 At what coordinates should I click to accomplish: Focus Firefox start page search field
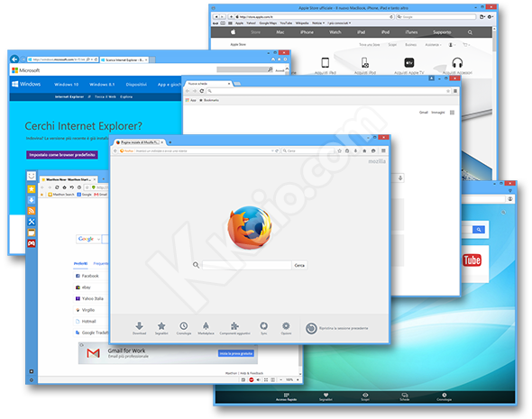[x=247, y=265]
